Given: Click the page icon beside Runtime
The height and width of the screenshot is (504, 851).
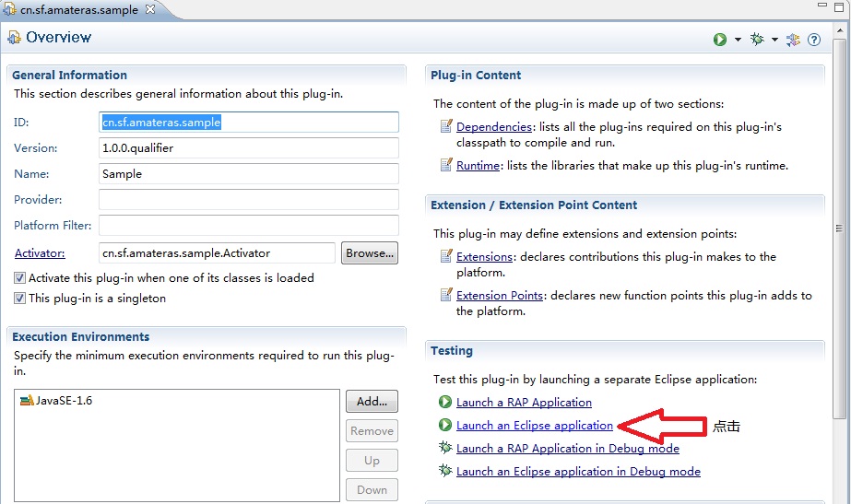Looking at the screenshot, I should [x=446, y=164].
